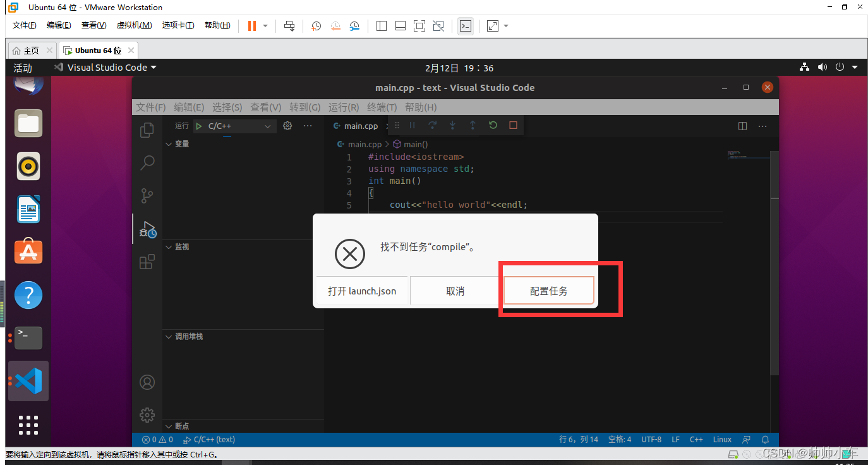868x465 pixels.
Task: Open the VMware 虚拟机(M) menu
Action: 134,25
